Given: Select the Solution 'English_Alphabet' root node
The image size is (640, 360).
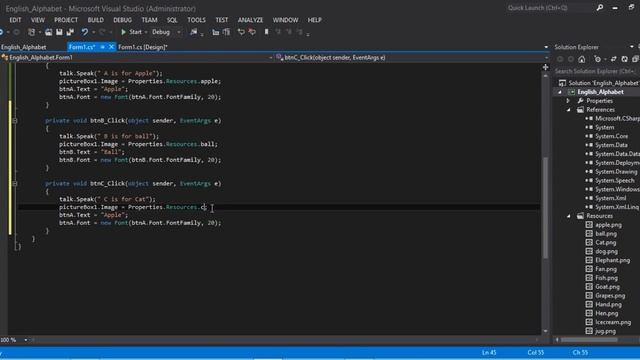Looking at the screenshot, I should [604, 83].
